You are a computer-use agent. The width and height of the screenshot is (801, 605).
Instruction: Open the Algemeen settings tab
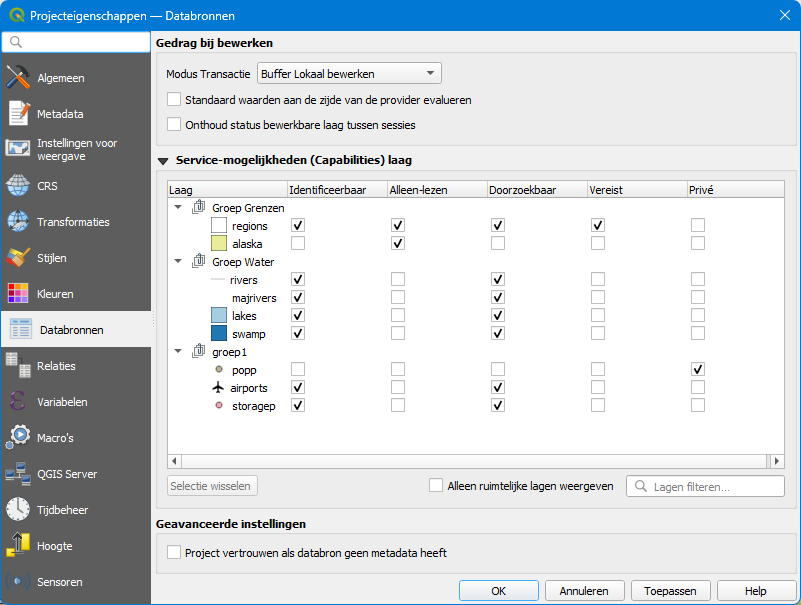[76, 78]
